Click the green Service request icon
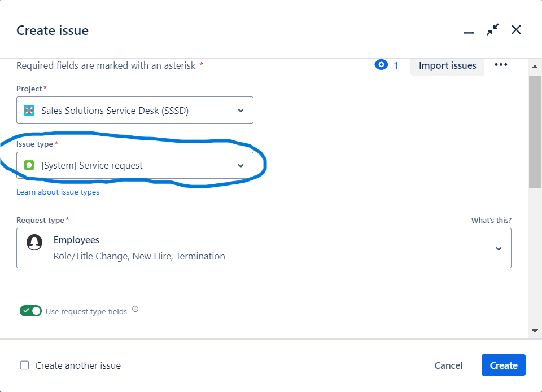542x392 pixels. click(29, 165)
